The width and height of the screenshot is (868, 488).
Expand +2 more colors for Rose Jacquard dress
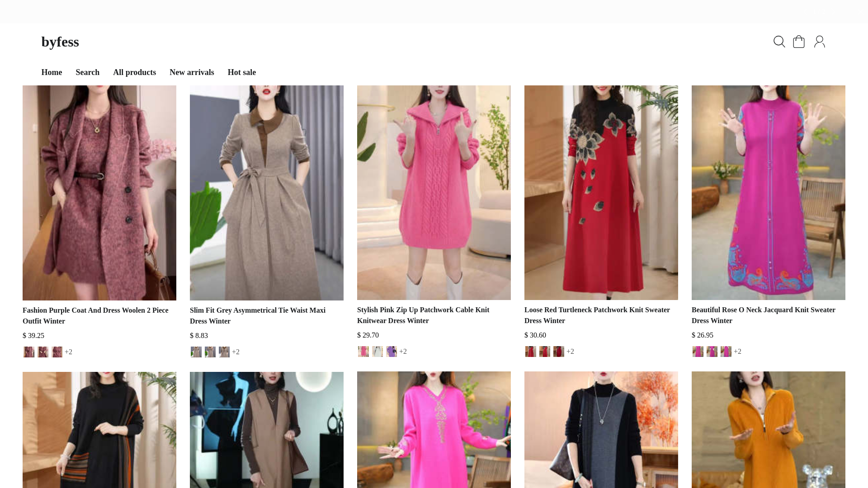(x=737, y=352)
